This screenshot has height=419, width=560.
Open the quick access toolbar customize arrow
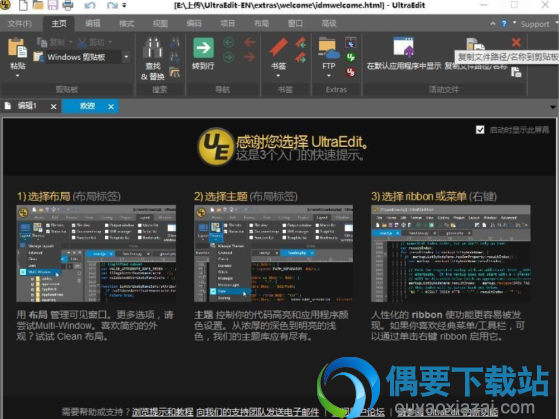(x=124, y=5)
